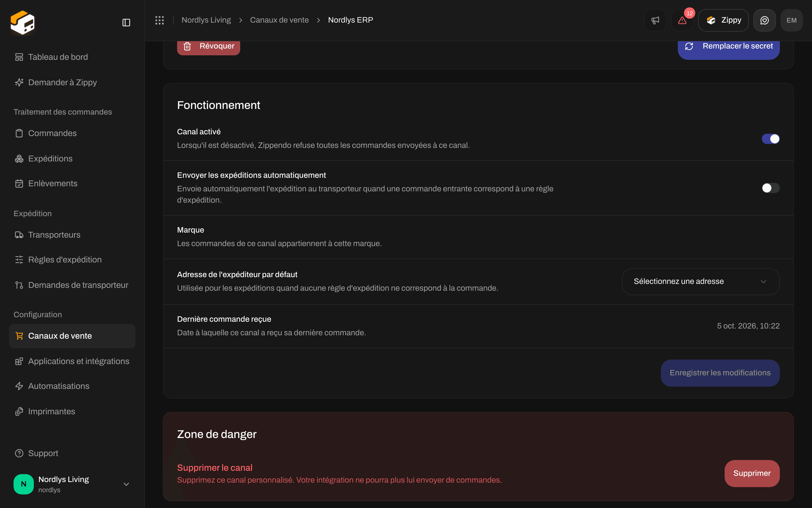This screenshot has width=812, height=508.
Task: Open the Zippy assistant button
Action: [x=723, y=20]
